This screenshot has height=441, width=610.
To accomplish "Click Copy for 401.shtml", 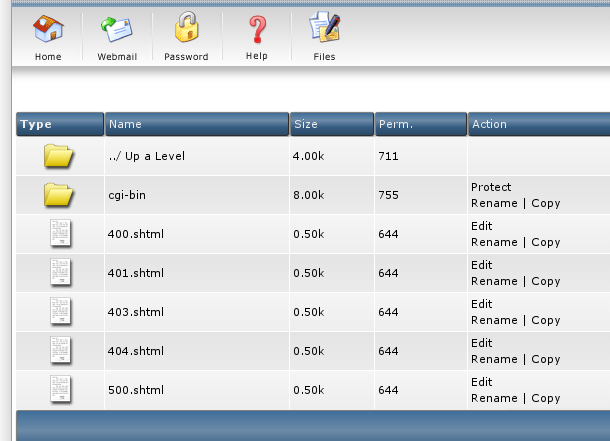I will (546, 281).
